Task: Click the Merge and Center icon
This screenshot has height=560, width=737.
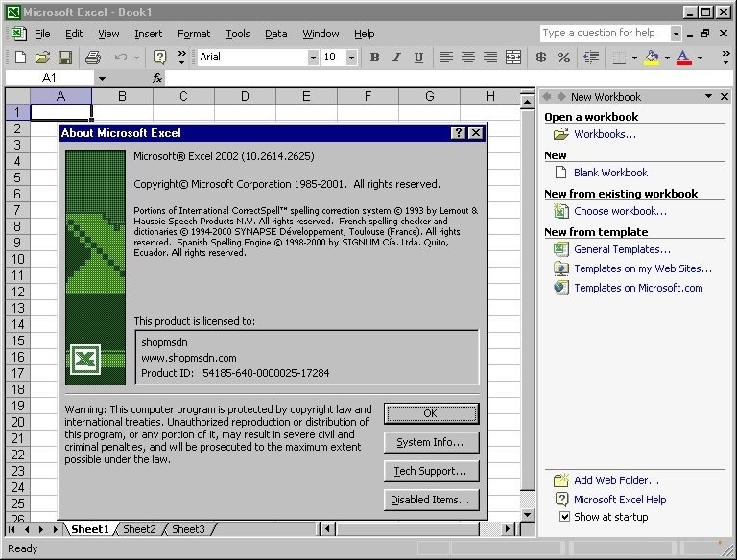Action: click(512, 58)
